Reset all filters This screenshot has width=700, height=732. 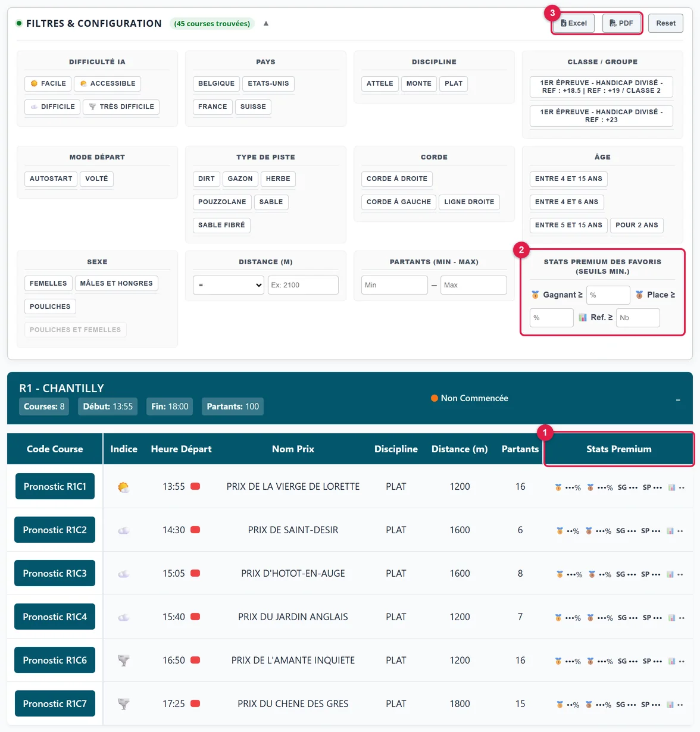(665, 24)
